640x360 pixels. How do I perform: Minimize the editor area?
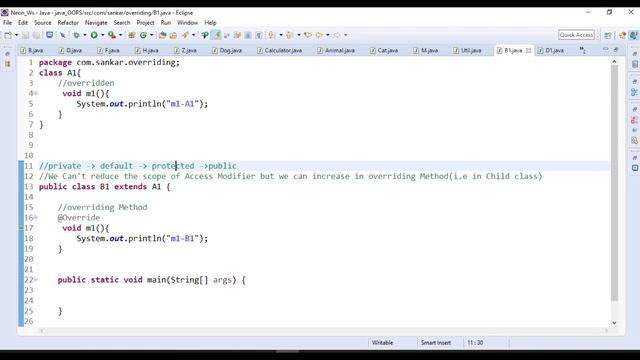605,49
